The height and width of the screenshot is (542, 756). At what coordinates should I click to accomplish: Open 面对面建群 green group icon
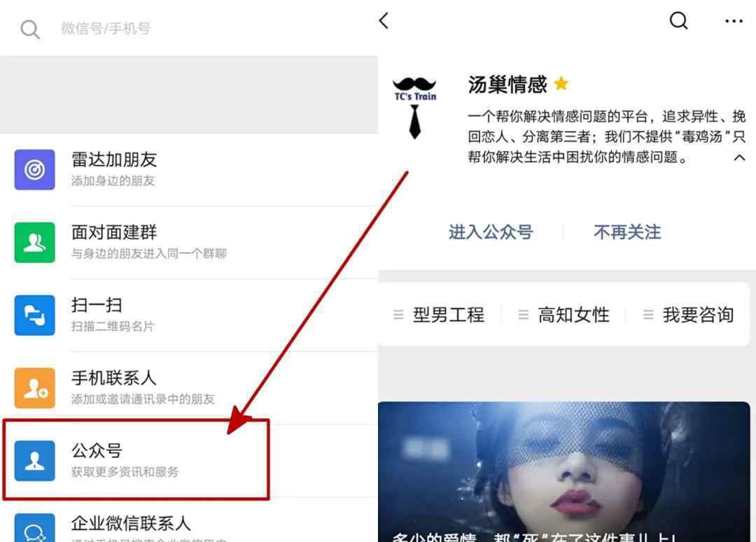coord(35,243)
